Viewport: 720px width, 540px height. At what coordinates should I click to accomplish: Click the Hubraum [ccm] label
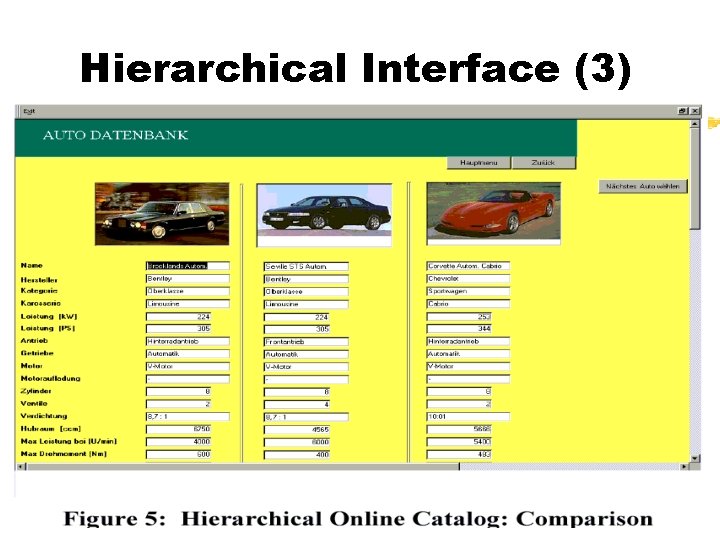(x=51, y=428)
